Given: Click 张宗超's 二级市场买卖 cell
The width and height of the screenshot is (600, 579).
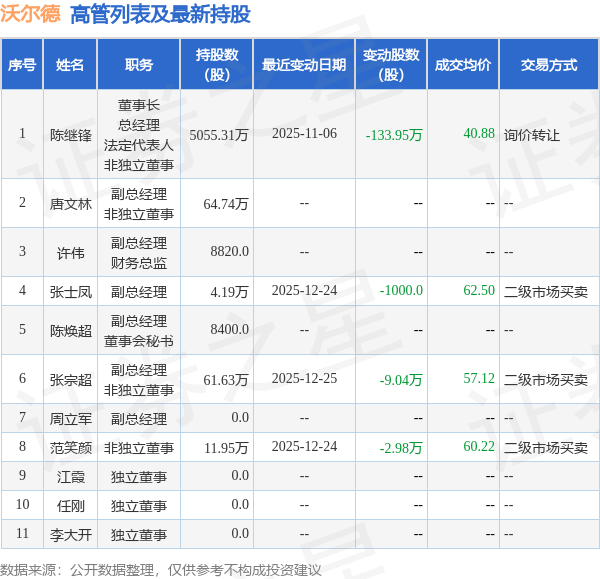Looking at the screenshot, I should (x=546, y=380).
